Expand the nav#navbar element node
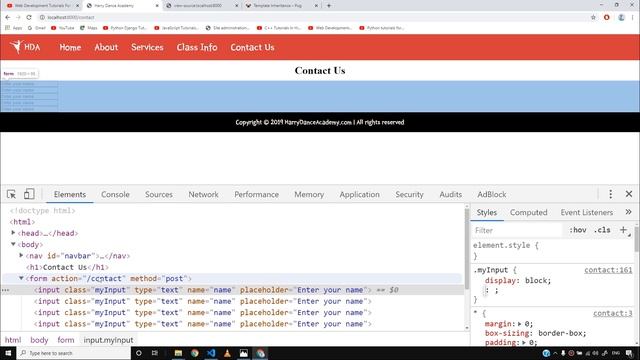The width and height of the screenshot is (640, 360). 21,256
